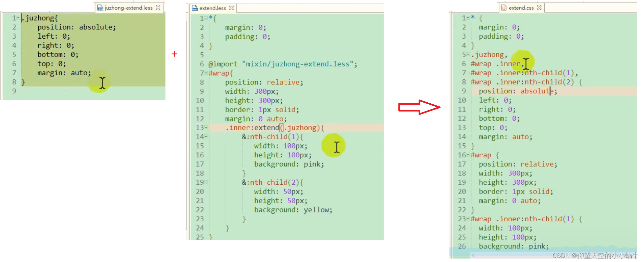Click line number 5 in extend.less gutter
The width and height of the screenshot is (644, 262).
[x=202, y=55]
